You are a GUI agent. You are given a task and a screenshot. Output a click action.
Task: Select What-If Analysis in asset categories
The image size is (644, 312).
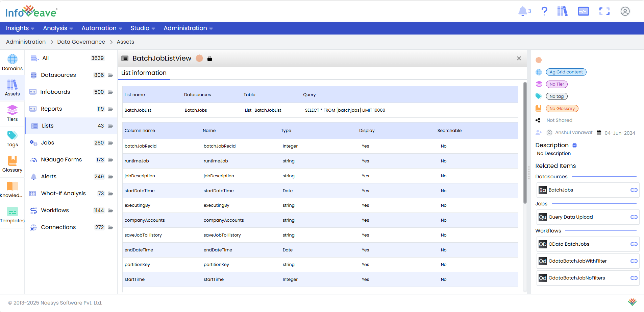[71, 194]
